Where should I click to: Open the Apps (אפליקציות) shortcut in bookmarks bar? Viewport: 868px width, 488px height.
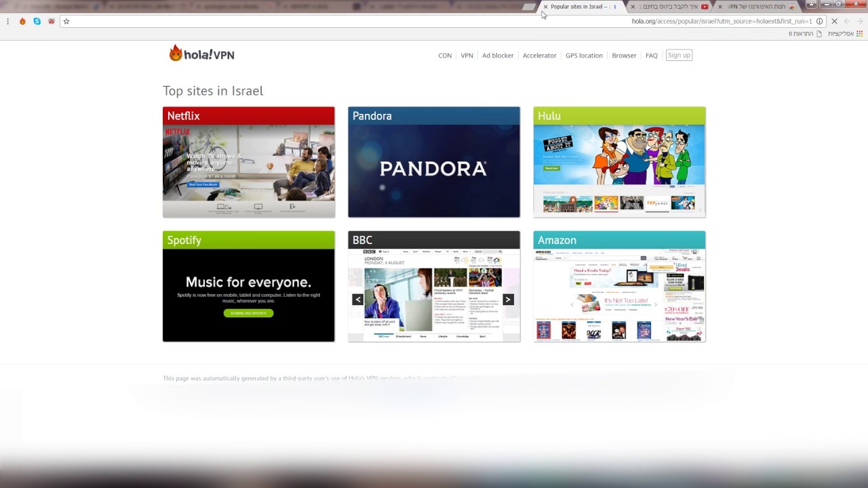coord(845,34)
